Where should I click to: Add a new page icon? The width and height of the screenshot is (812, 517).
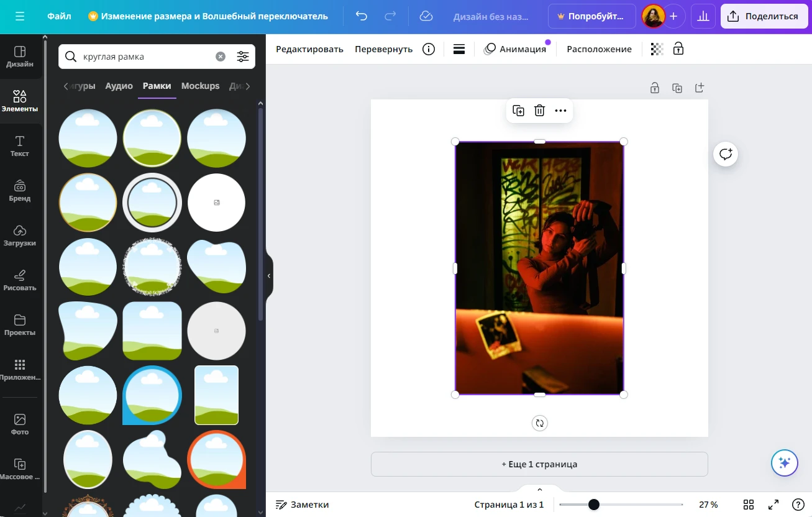700,88
